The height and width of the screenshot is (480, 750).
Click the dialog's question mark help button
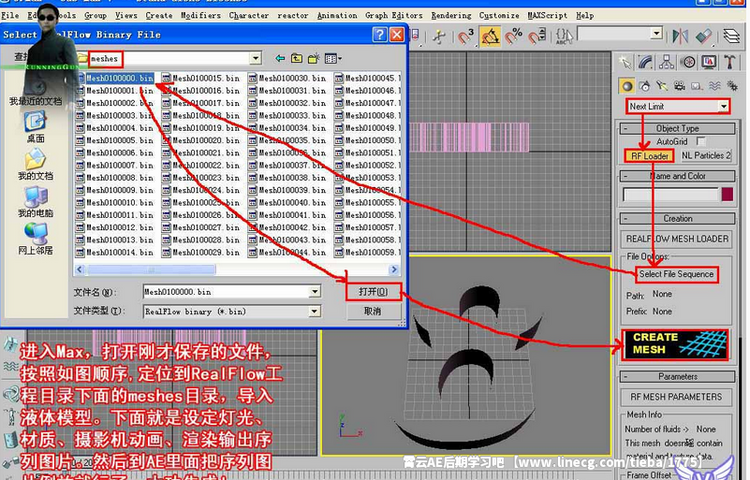380,34
